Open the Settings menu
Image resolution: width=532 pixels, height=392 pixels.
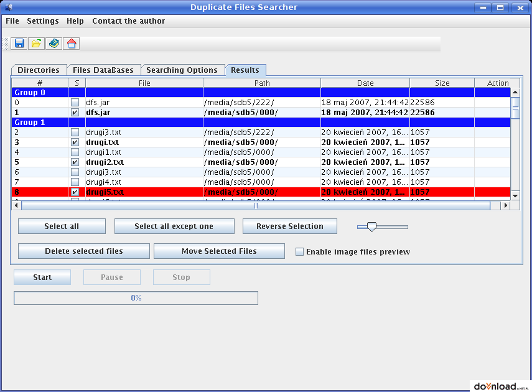[43, 21]
